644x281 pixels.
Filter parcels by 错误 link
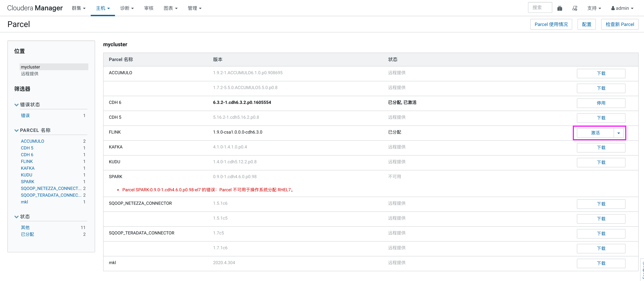(x=25, y=116)
